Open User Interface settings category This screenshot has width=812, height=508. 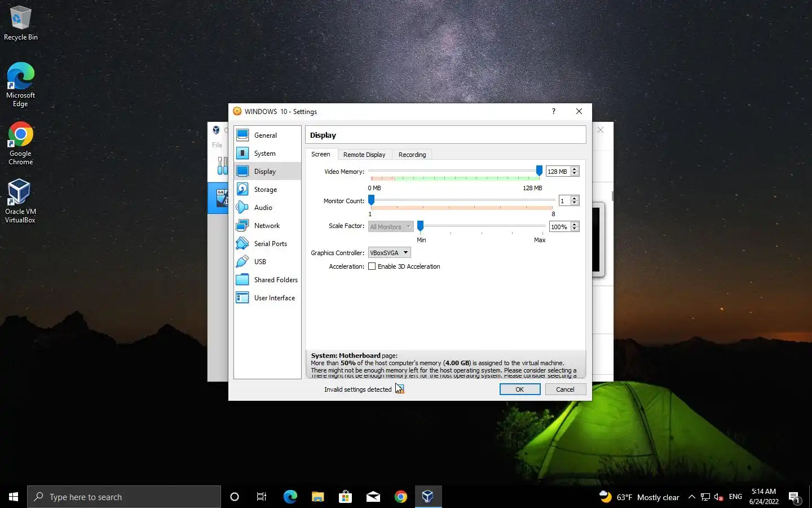click(267, 298)
